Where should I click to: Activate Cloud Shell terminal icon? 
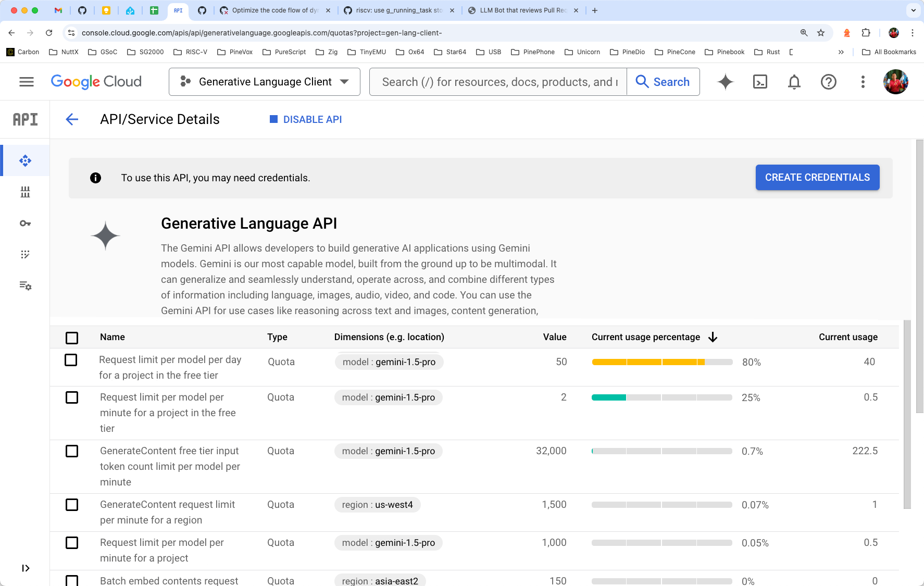pos(760,82)
